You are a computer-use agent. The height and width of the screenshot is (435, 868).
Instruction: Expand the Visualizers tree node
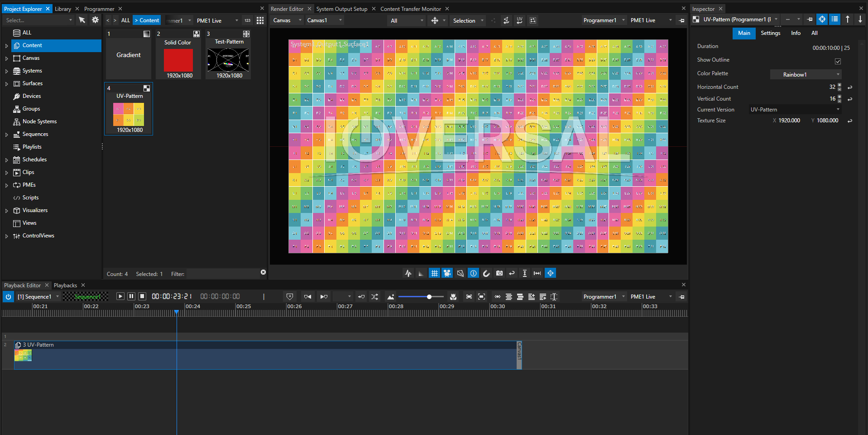click(x=6, y=211)
